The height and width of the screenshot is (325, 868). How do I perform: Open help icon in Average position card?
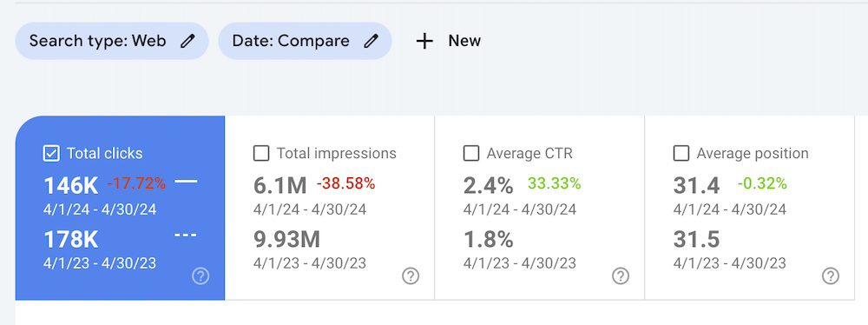tap(831, 275)
